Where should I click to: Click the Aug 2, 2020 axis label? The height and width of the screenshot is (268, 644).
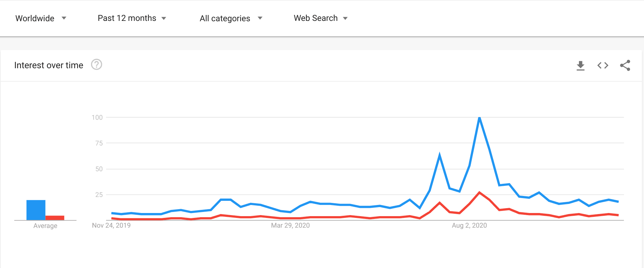click(469, 226)
